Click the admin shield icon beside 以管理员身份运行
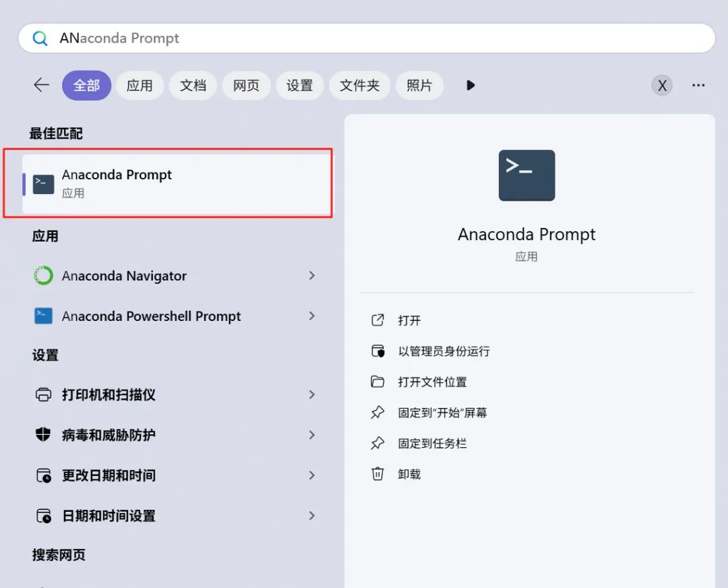 378,351
